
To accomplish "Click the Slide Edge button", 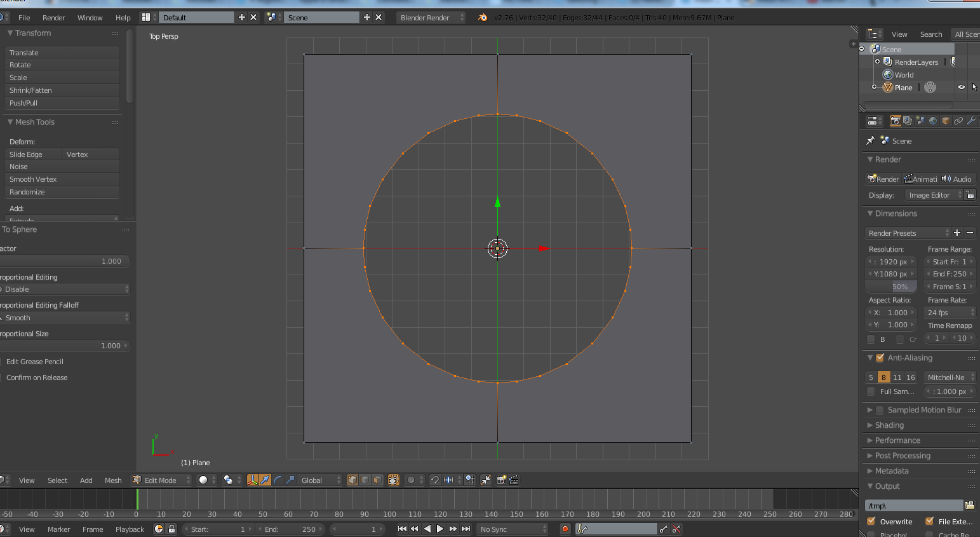I will click(x=34, y=154).
